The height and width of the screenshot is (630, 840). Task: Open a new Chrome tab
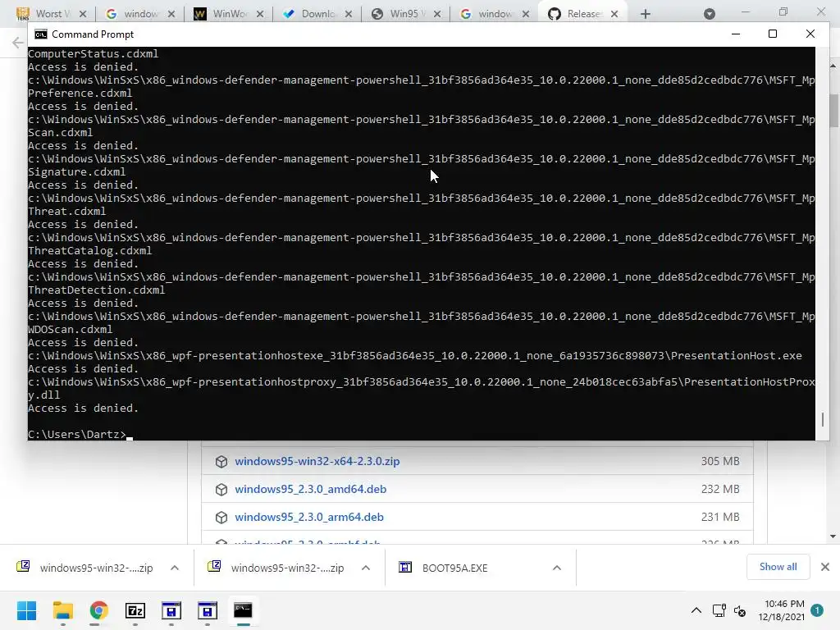(x=646, y=14)
